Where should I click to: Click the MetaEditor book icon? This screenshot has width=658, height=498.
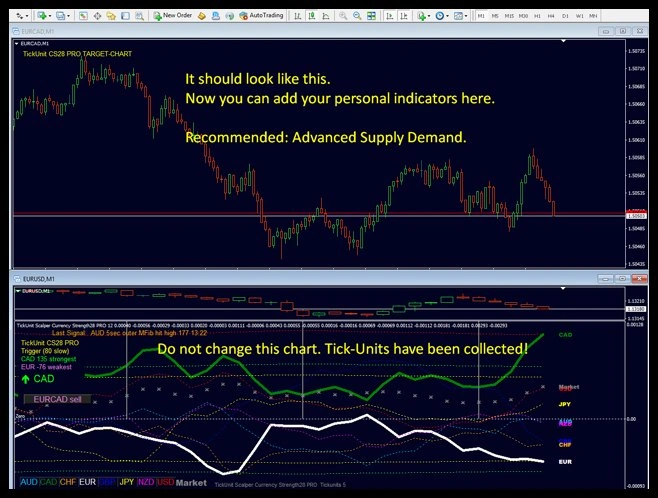(202, 16)
